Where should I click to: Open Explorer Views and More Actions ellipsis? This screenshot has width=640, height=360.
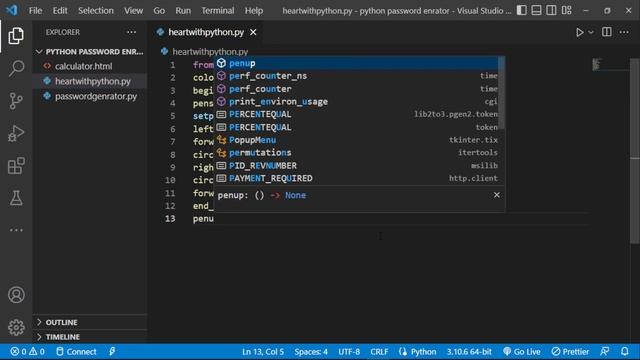tap(131, 32)
